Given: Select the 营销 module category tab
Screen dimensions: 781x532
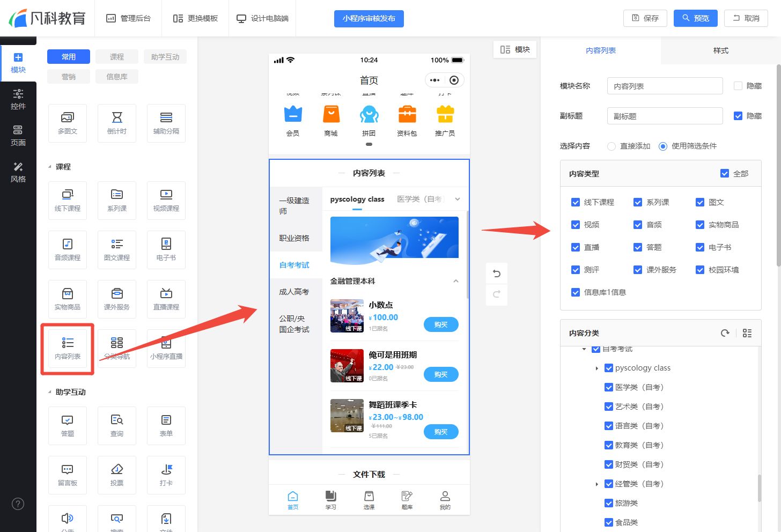Looking at the screenshot, I should [69, 77].
